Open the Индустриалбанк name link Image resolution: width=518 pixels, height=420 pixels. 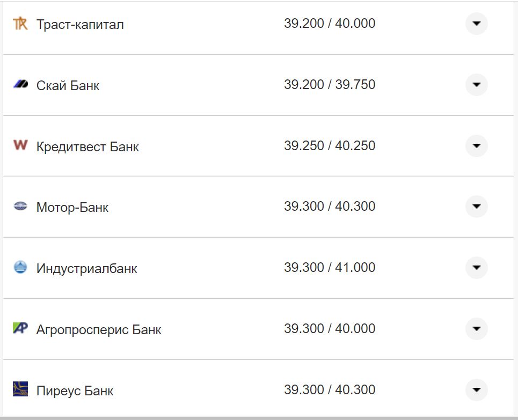[86, 268]
